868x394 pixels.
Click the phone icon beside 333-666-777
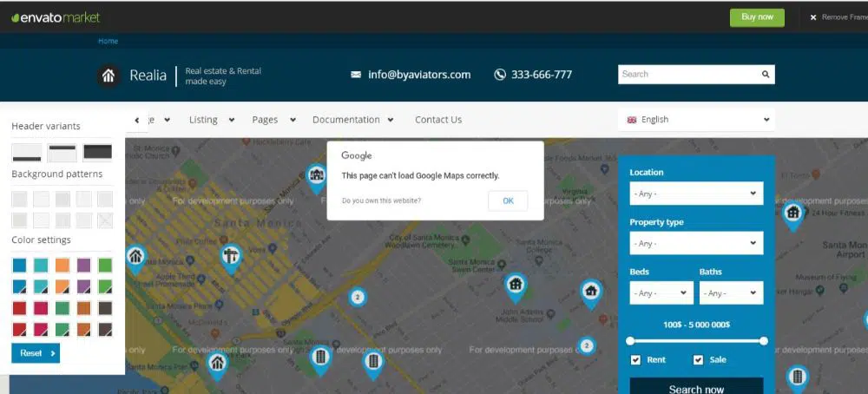tap(500, 75)
